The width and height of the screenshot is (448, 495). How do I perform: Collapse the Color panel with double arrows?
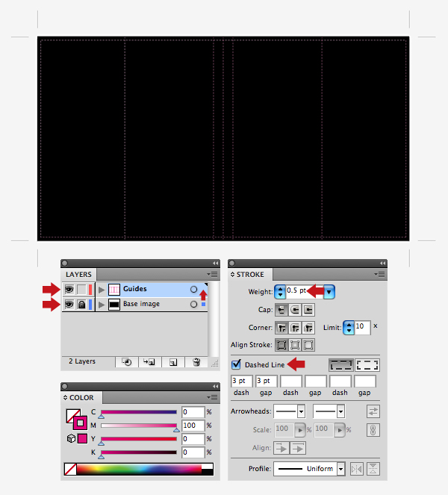click(x=216, y=387)
